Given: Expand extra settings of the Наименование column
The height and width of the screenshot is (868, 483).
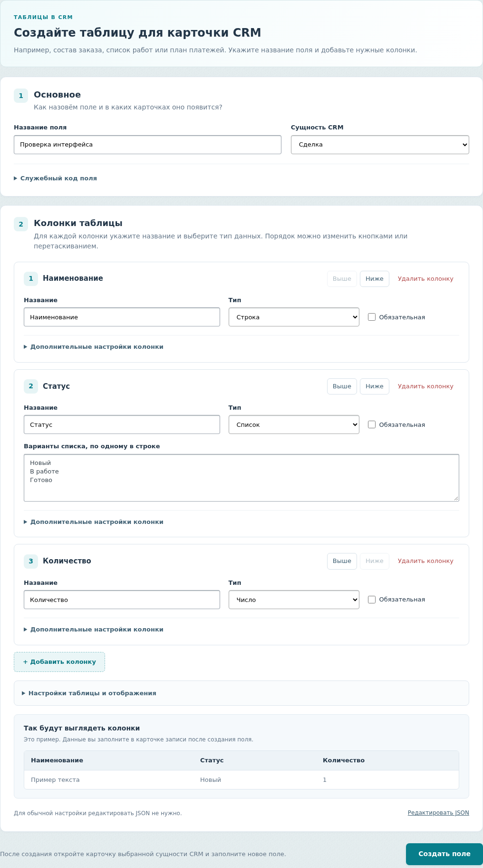Looking at the screenshot, I should click(x=94, y=347).
